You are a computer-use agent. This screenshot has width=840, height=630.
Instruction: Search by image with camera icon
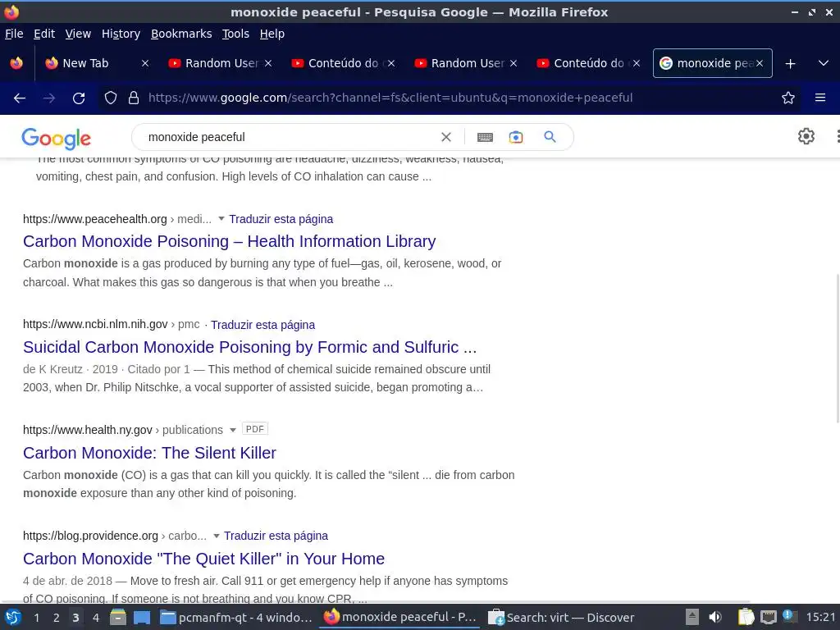pyautogui.click(x=516, y=137)
